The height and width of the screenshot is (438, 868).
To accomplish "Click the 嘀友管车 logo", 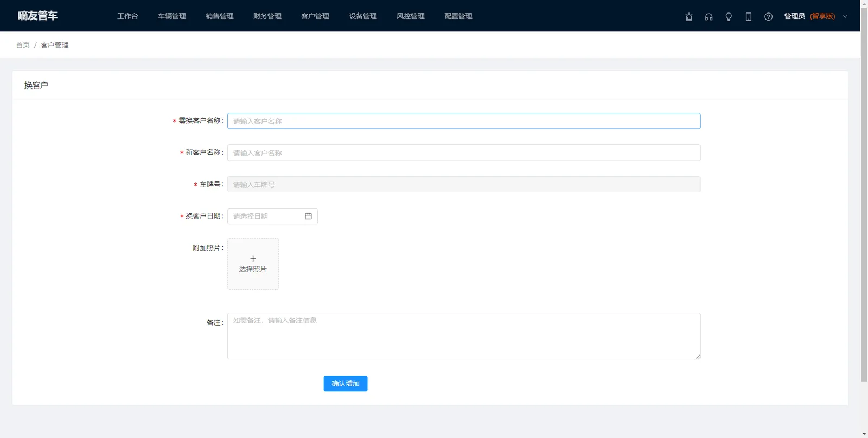I will (x=37, y=16).
